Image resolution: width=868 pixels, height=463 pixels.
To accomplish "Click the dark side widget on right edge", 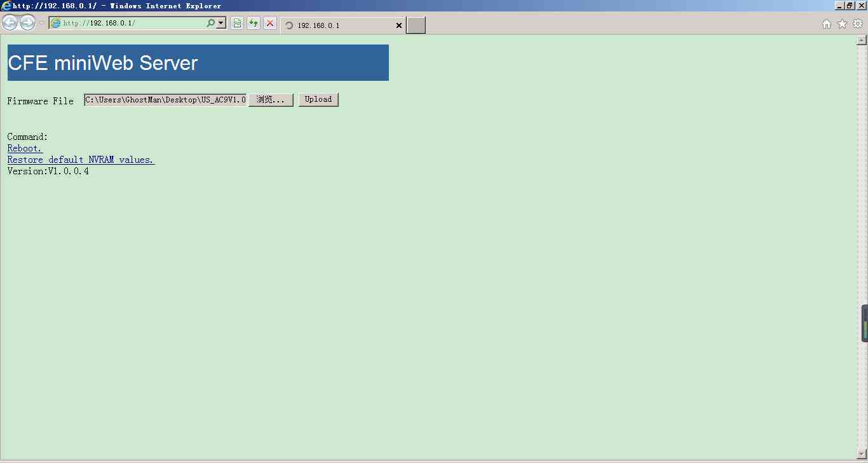I will pyautogui.click(x=865, y=324).
